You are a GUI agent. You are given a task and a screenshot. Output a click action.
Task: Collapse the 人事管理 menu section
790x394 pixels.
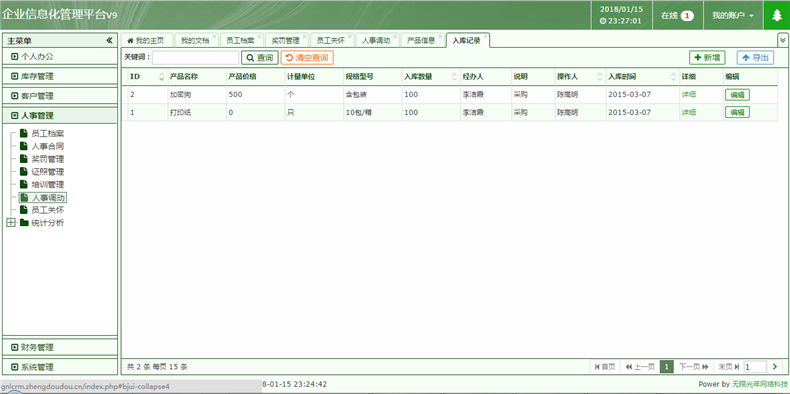(x=60, y=115)
